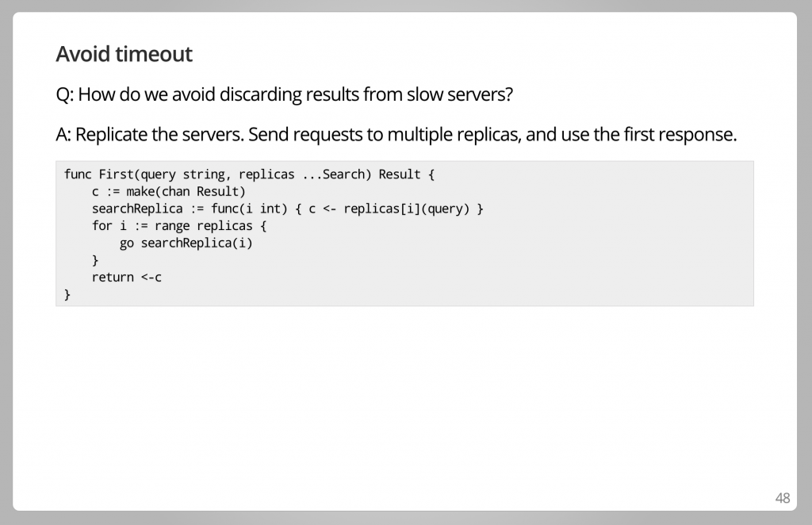Click the answer line starting "A: Replicate"
Image resolution: width=812 pixels, height=525 pixels.
pyautogui.click(x=396, y=134)
